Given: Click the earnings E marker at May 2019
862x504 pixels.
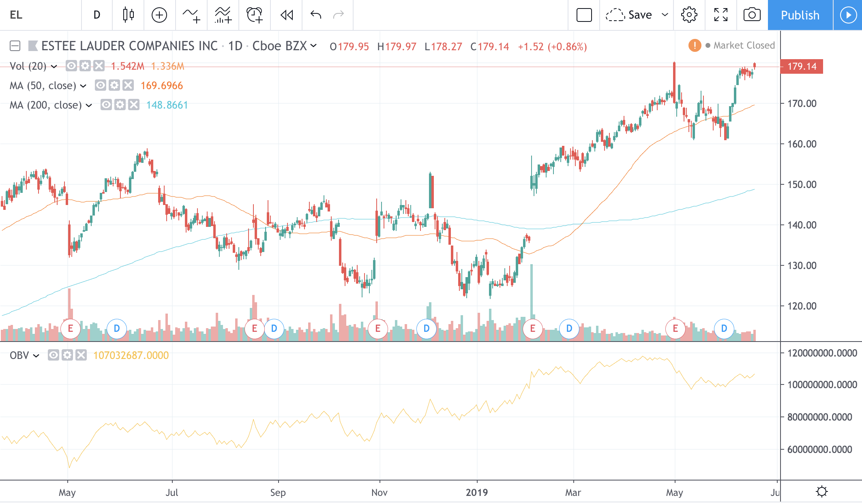Looking at the screenshot, I should click(675, 329).
